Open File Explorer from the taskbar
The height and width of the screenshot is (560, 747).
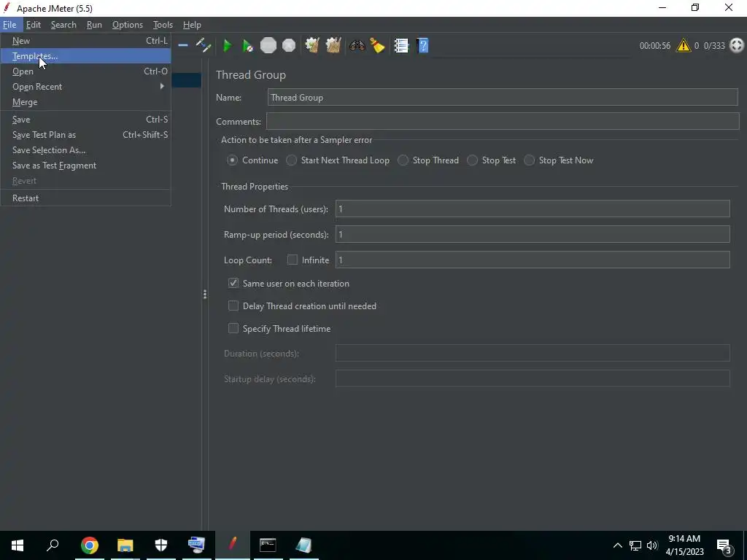(x=125, y=545)
